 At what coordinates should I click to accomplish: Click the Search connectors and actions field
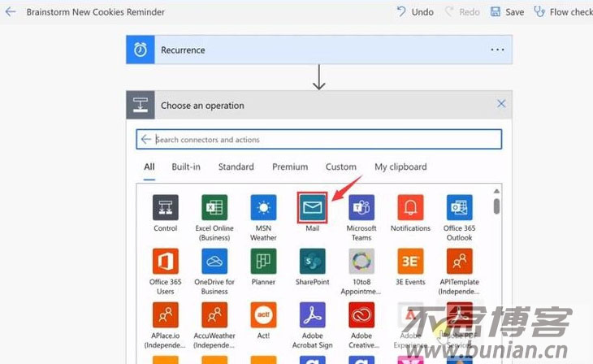tap(319, 139)
